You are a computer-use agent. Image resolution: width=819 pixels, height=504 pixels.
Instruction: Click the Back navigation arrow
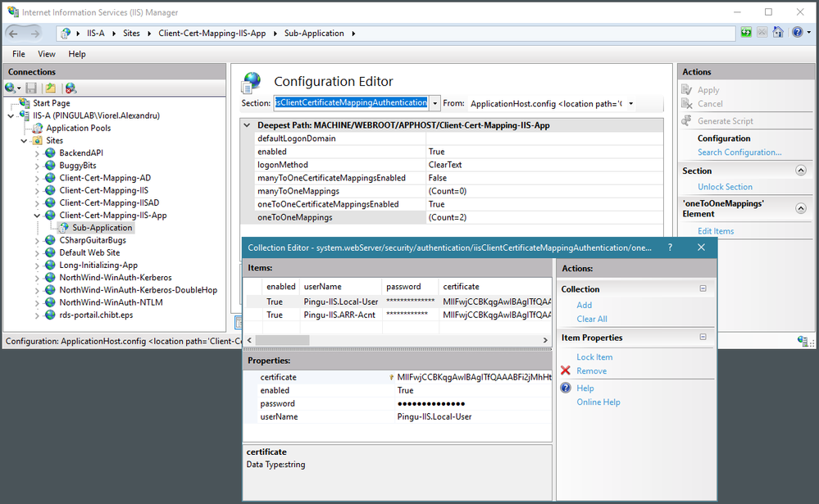pos(14,34)
